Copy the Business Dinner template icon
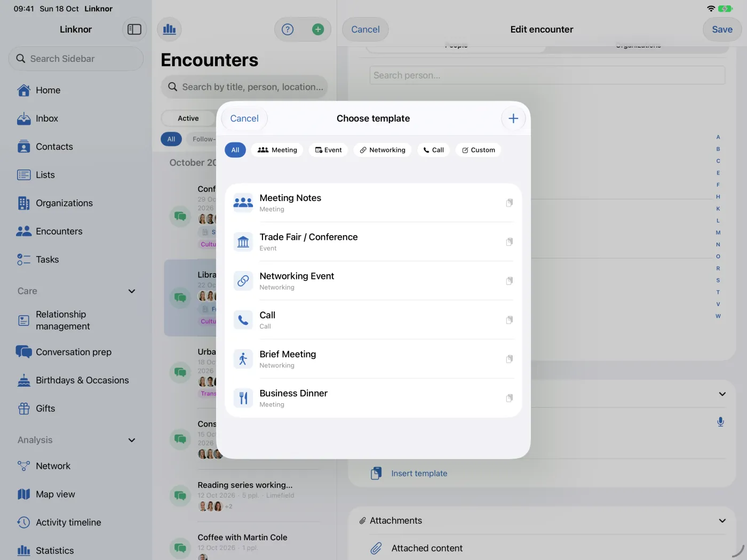Viewport: 747px width, 560px height. [x=510, y=398]
